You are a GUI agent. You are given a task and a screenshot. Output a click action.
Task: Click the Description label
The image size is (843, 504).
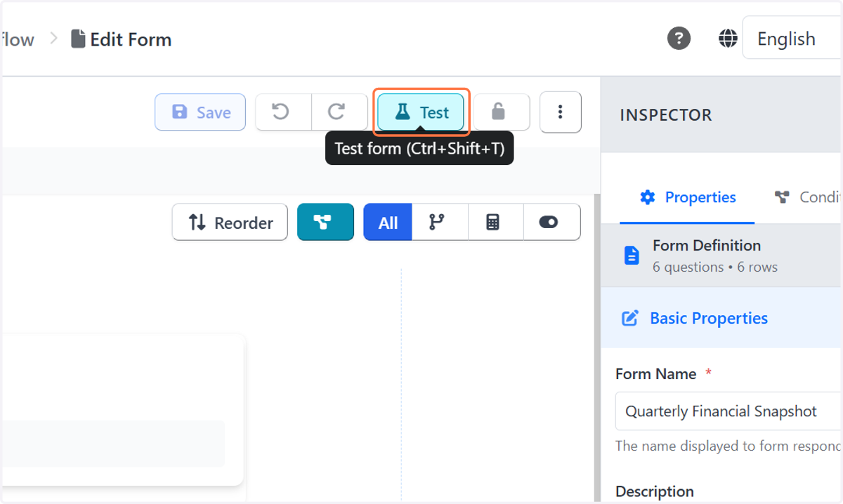tap(655, 491)
